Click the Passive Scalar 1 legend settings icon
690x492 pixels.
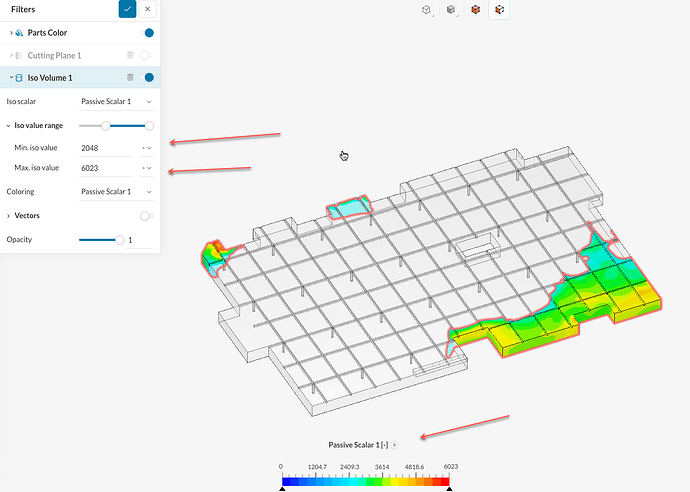point(395,445)
